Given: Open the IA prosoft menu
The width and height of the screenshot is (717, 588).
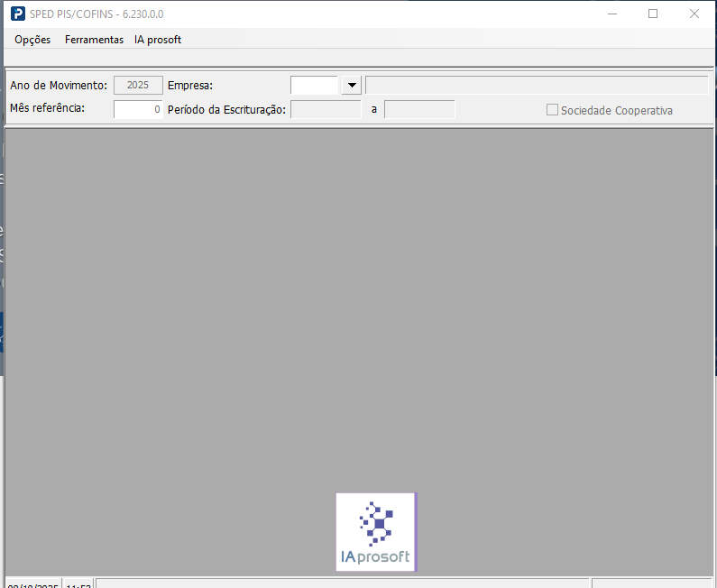Looking at the screenshot, I should click(x=158, y=40).
